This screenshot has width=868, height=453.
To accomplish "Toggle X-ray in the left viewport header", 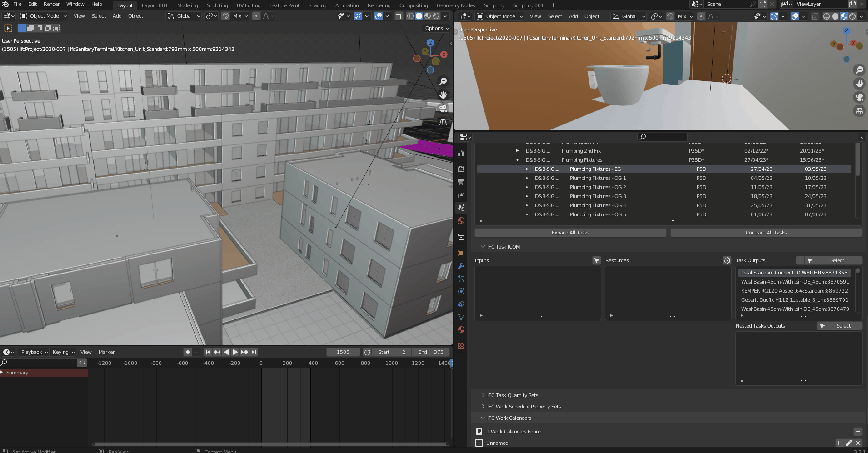I will [399, 16].
